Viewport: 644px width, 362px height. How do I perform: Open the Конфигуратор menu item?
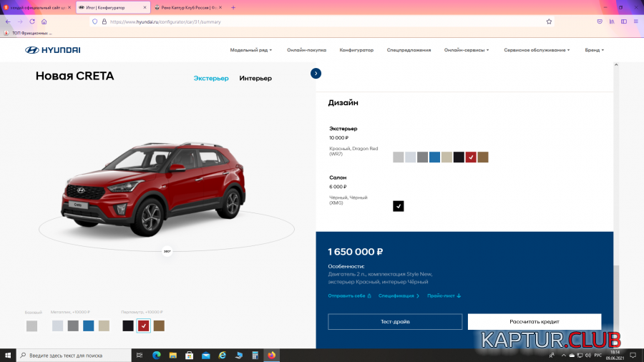[x=356, y=50]
